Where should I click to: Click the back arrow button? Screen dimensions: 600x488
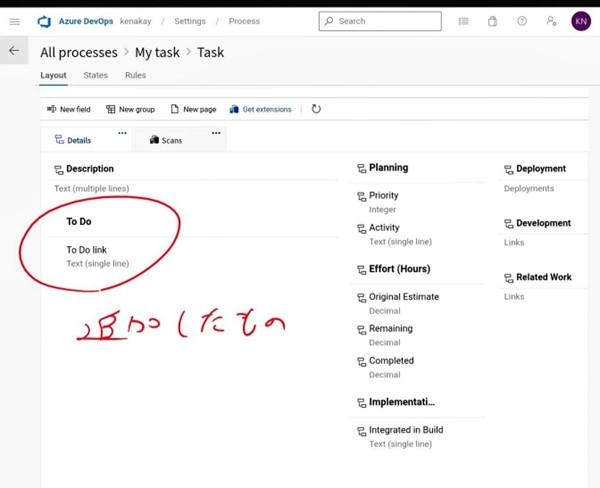14,50
